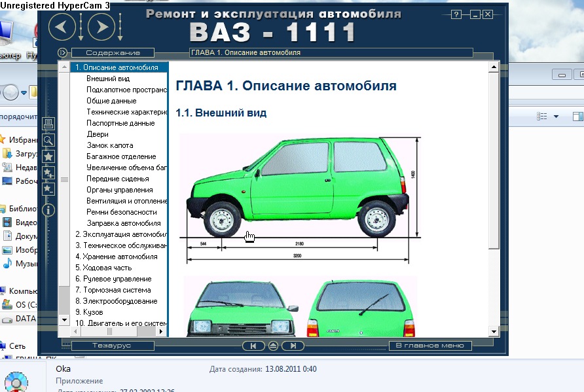584x392 pixels.
Task: Select chapter 10. Двигатель и его системы
Action: tap(121, 323)
